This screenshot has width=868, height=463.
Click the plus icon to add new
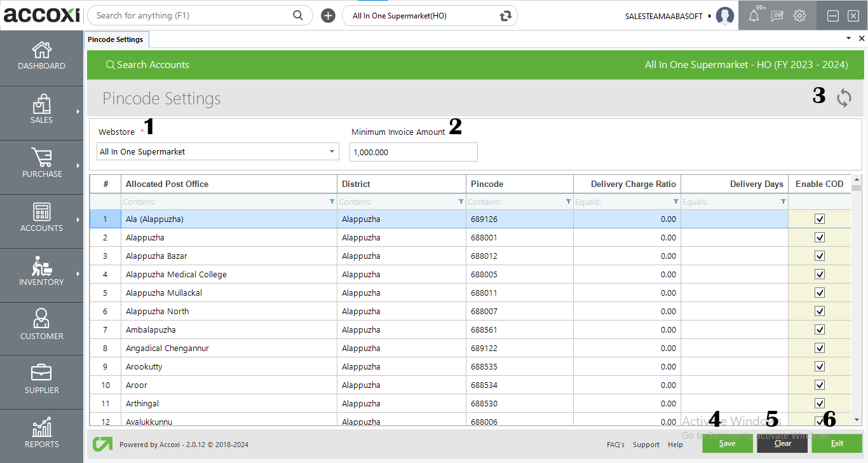(328, 16)
